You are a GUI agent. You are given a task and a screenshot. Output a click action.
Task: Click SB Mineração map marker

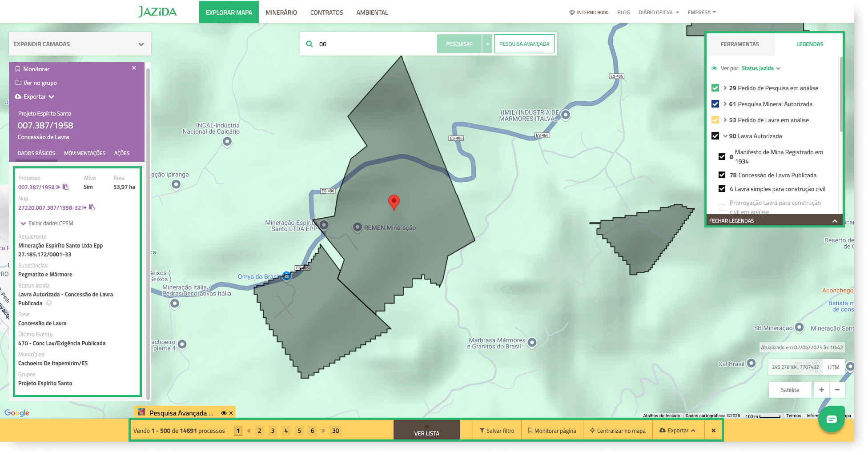[x=799, y=327]
